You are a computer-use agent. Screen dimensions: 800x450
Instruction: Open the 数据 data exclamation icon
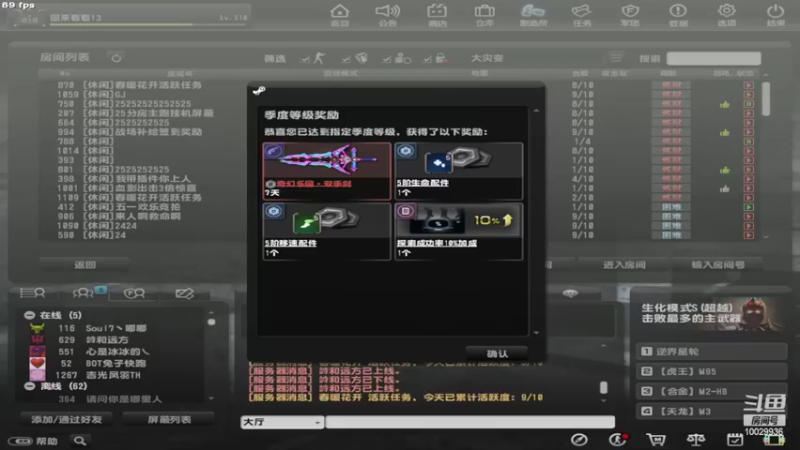point(678,15)
